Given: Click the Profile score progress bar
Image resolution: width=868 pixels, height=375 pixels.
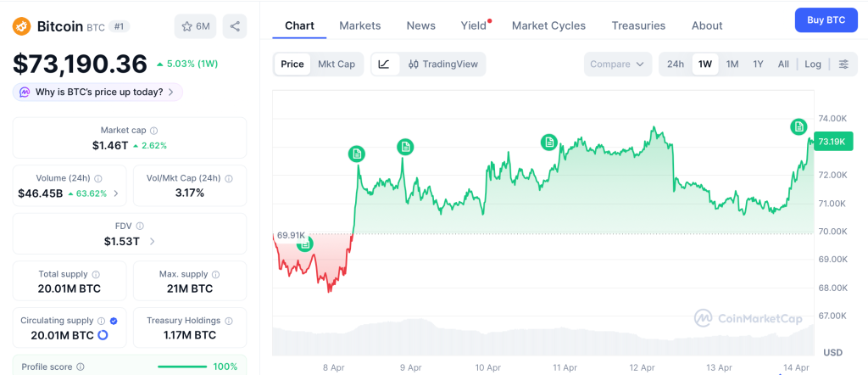Looking at the screenshot, I should tap(182, 367).
